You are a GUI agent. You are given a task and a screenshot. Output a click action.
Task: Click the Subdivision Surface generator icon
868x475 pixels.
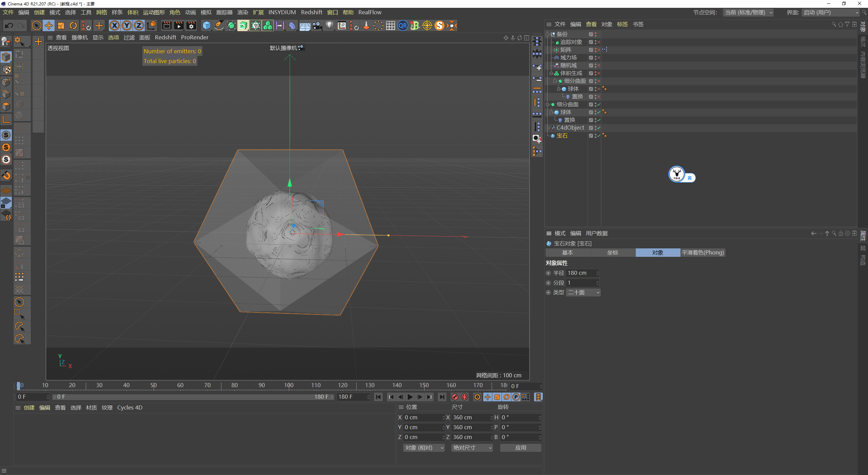[231, 25]
